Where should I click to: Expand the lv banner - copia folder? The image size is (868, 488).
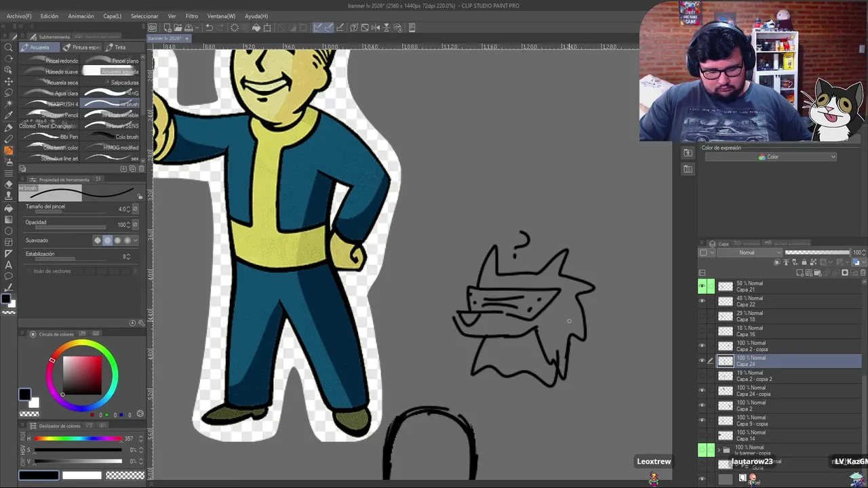pos(719,449)
